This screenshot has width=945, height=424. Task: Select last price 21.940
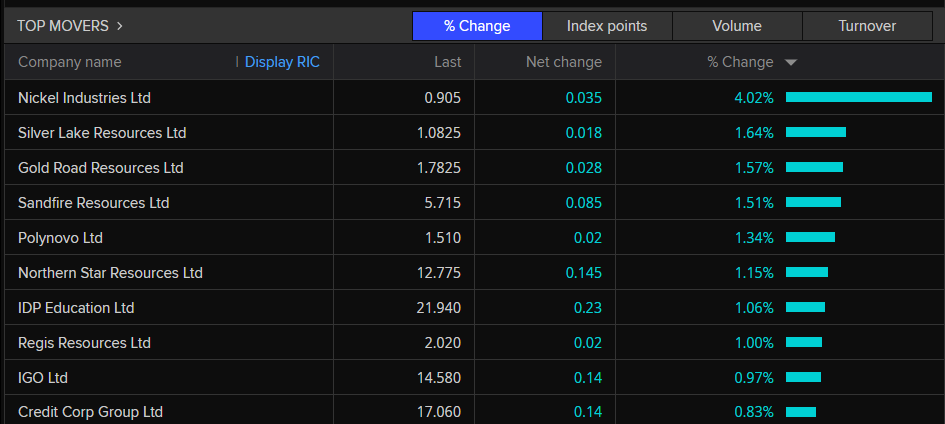click(x=439, y=308)
